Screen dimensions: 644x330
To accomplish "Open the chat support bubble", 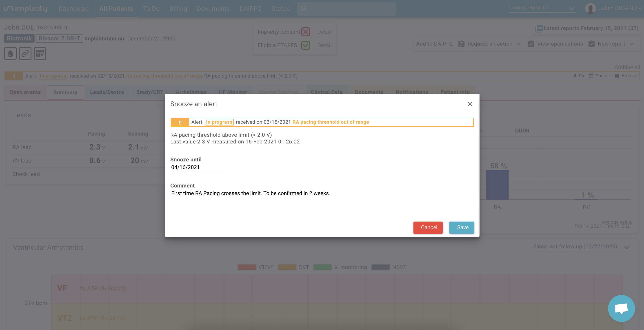I will [621, 308].
